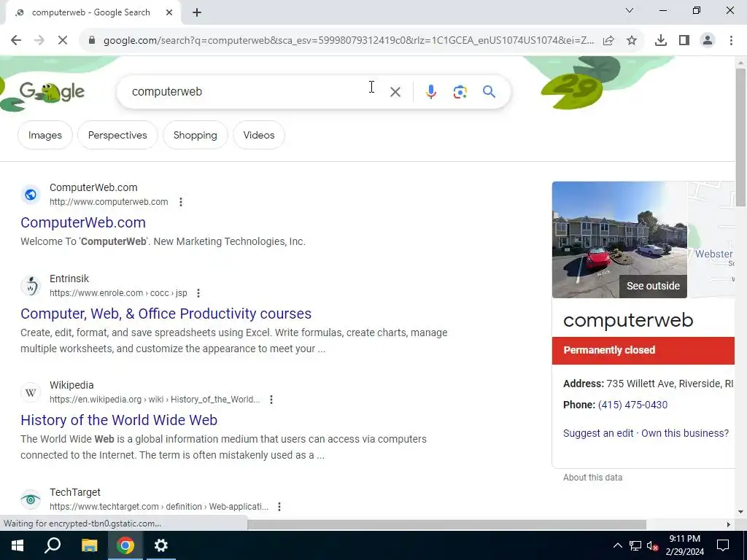Start voice search with the microphone icon
Viewport: 747px width, 560px height.
[x=430, y=92]
